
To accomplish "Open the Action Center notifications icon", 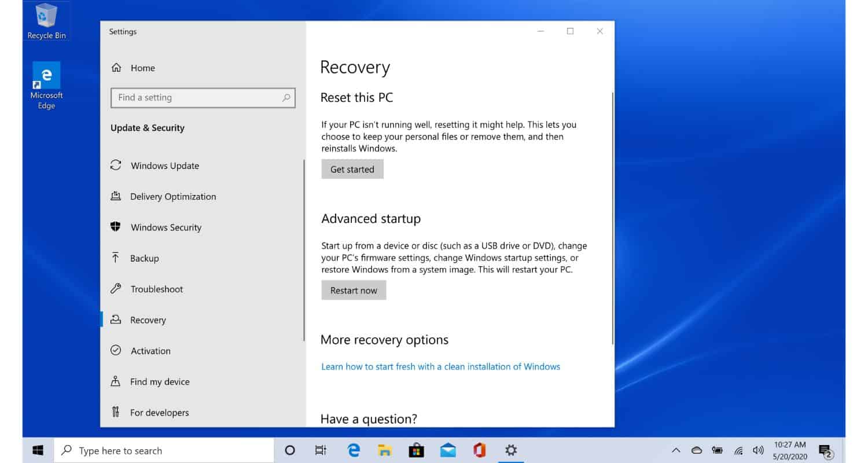I will tap(826, 451).
